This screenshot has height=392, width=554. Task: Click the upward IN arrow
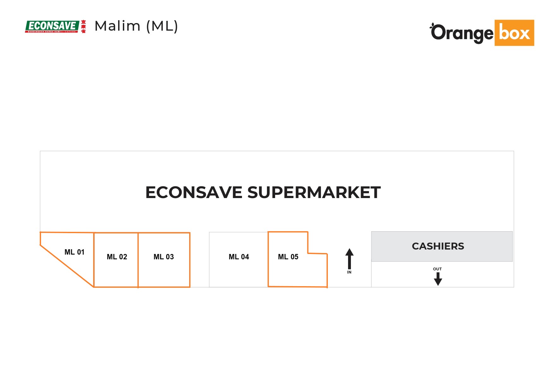[x=349, y=258]
